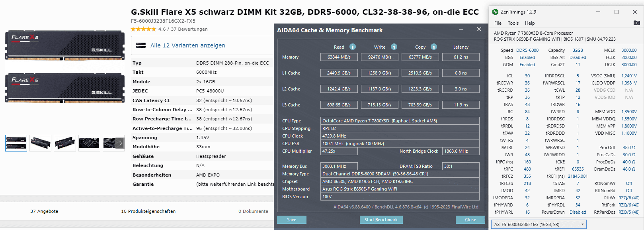Click the CPU Multiplier field 47.25x

[x=339, y=151]
